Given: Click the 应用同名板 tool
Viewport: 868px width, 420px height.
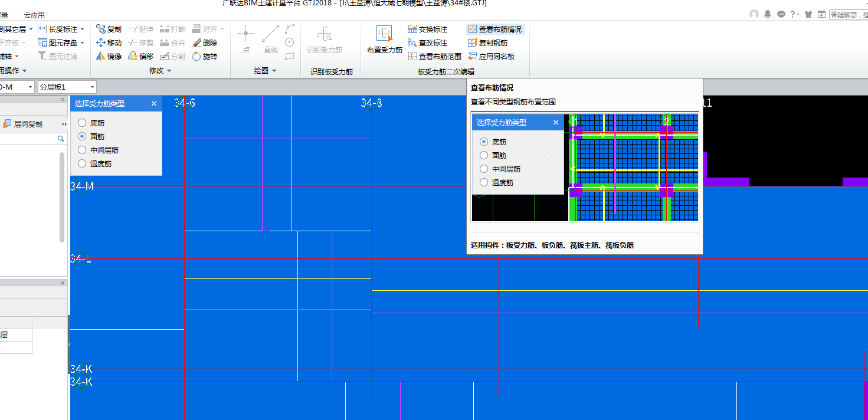Looking at the screenshot, I should click(x=492, y=56).
